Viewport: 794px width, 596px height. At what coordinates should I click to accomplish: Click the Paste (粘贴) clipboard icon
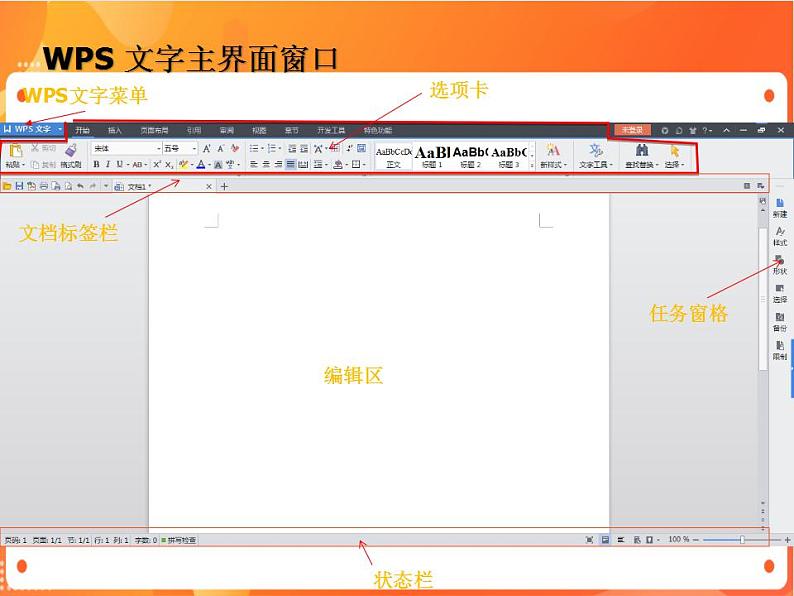(16, 150)
